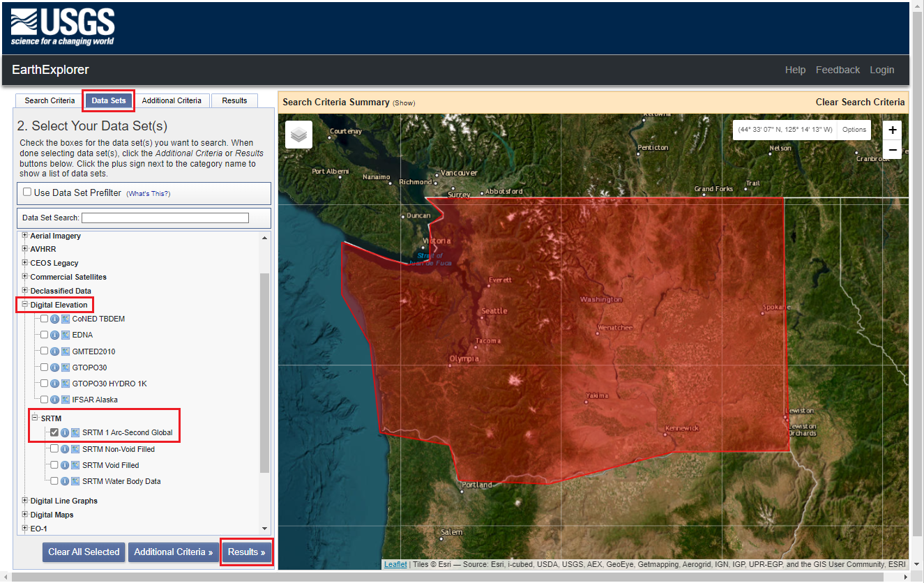Collapse the Digital Elevation category
924x583 pixels.
point(25,304)
